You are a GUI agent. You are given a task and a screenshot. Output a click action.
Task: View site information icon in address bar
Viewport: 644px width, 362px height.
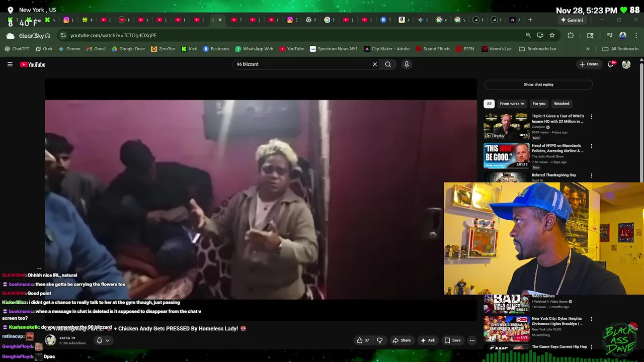pos(63,35)
